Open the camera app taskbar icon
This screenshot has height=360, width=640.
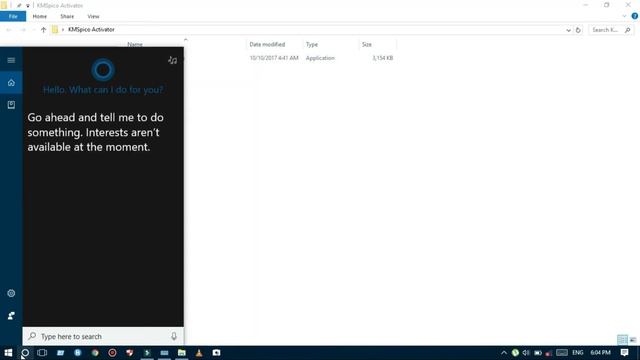pyautogui.click(x=216, y=353)
